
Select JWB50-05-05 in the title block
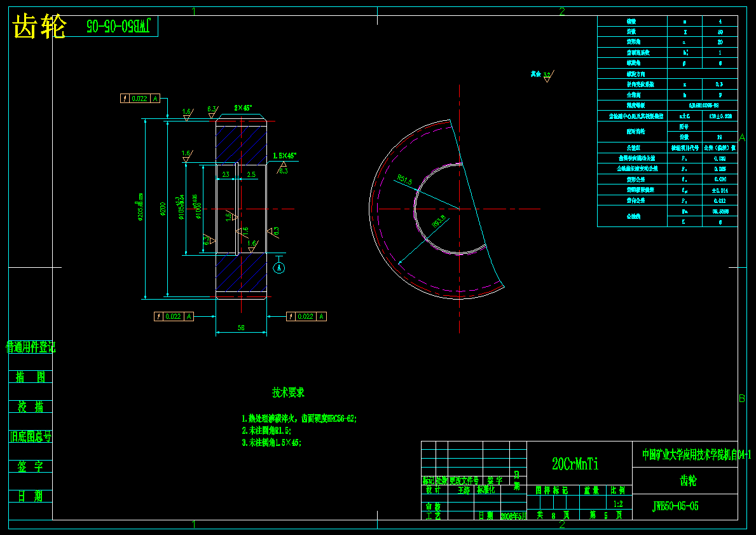pos(675,506)
